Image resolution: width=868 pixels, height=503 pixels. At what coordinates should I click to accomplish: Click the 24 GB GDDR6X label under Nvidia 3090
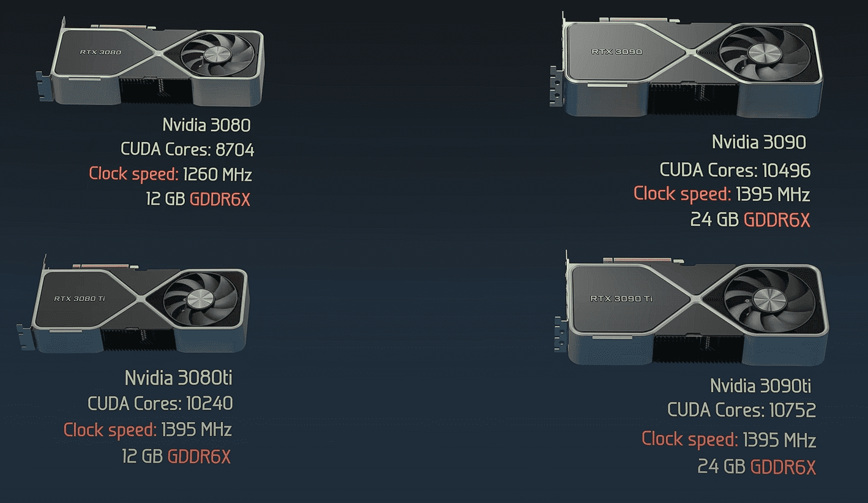[x=750, y=219]
